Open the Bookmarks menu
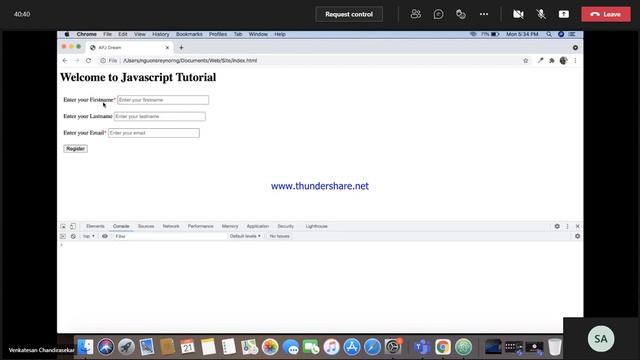The height and width of the screenshot is (360, 640). tap(189, 34)
